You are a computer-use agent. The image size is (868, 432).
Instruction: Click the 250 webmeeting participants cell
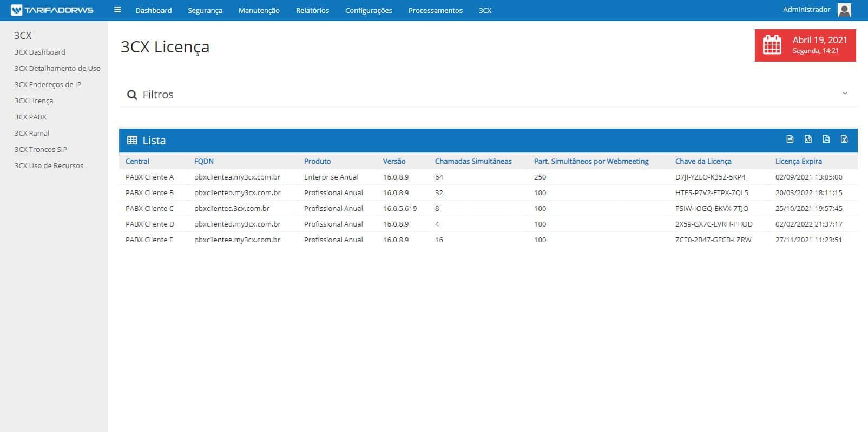(540, 177)
